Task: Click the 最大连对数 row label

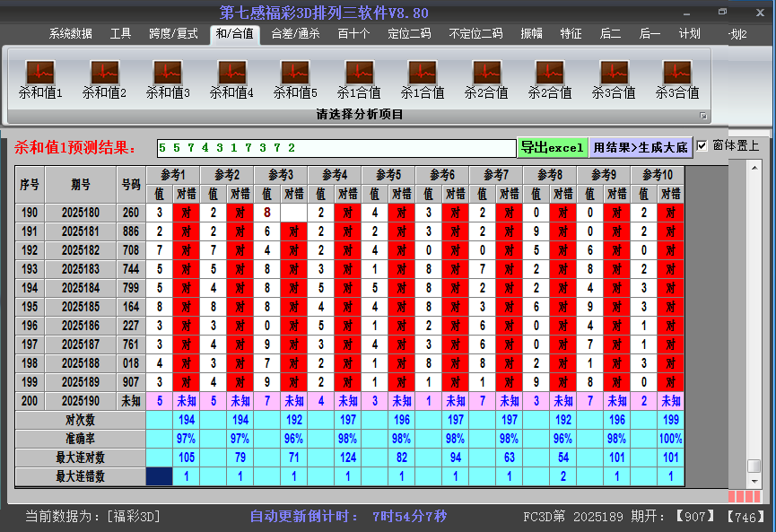Action: tap(80, 458)
